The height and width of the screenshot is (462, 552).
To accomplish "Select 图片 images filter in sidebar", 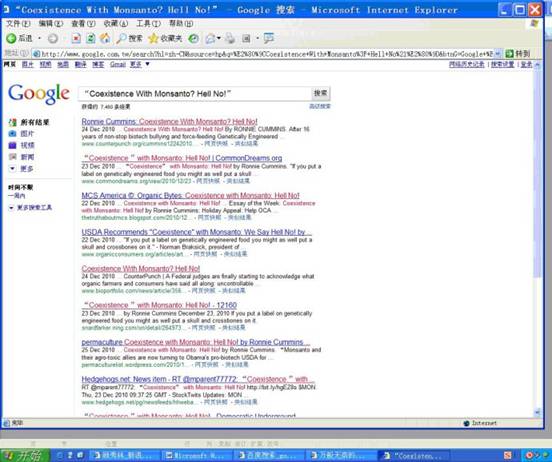I will pyautogui.click(x=22, y=134).
